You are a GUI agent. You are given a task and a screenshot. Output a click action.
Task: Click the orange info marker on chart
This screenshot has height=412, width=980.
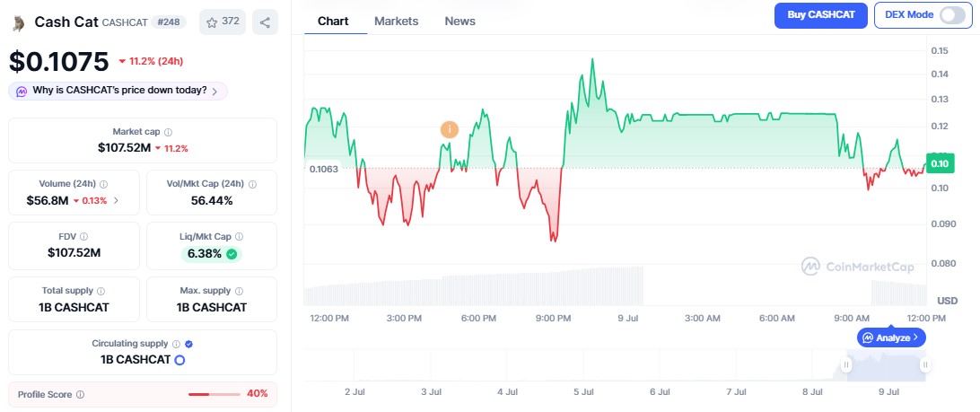coord(450,130)
